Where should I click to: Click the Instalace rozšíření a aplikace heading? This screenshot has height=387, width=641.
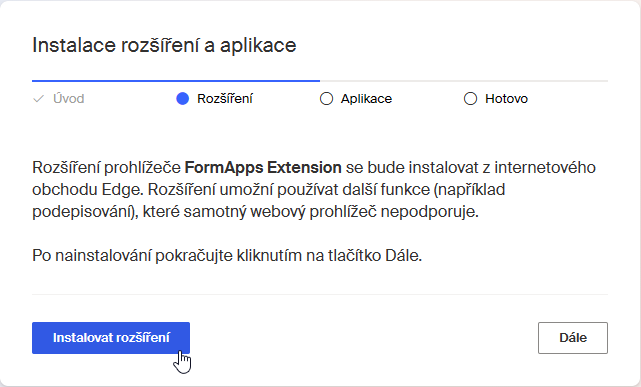(164, 45)
